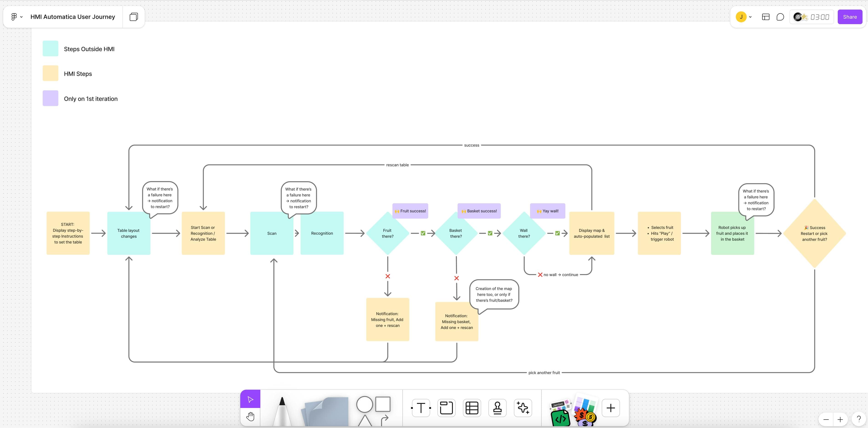The image size is (868, 428).
Task: Rename the HMI Automatica User Journey title
Action: coord(72,17)
